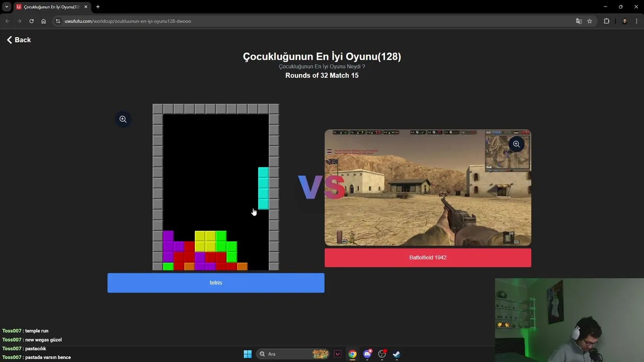
Task: Open OBS Studio from the taskbar
Action: point(382,354)
